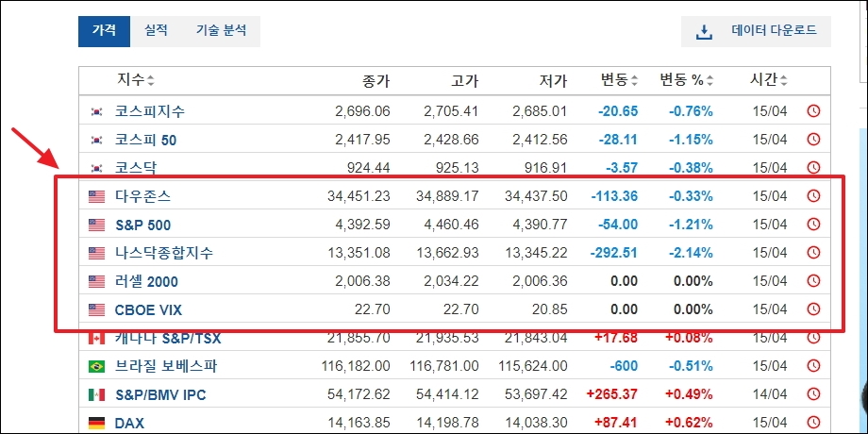Click the clock icon in the 브라질 보베스파 row

tap(813, 366)
